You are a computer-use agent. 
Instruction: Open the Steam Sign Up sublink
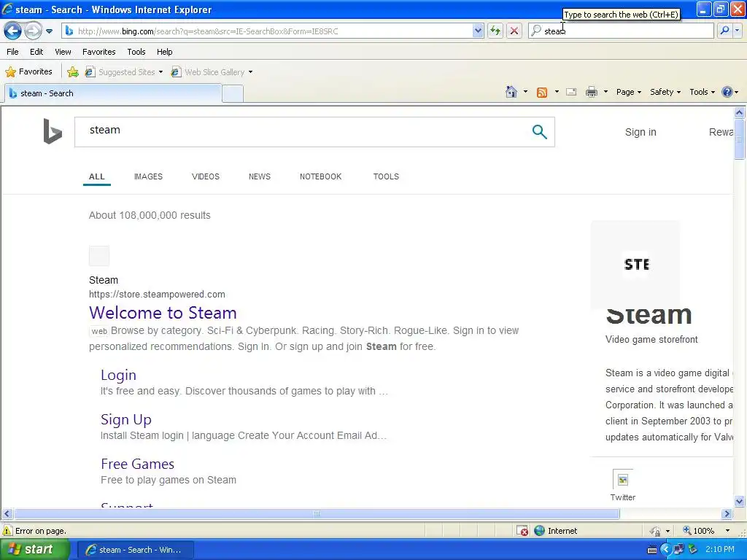(126, 419)
